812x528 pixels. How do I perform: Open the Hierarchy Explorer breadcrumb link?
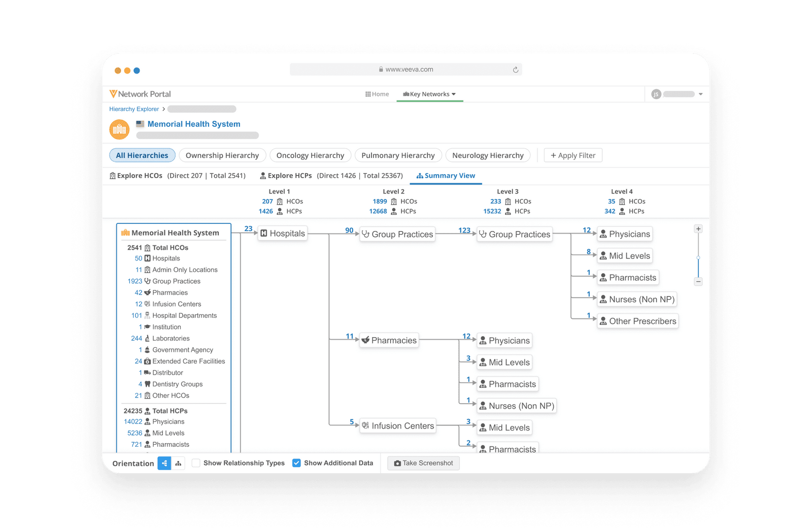134,109
